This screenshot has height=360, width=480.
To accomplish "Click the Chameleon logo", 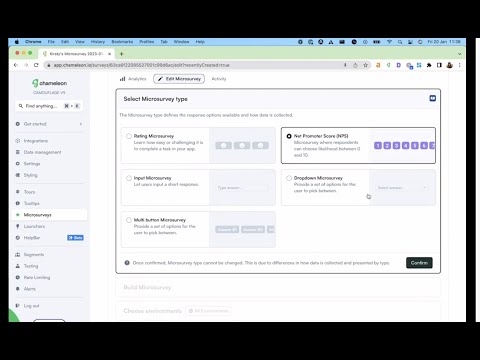I will pos(49,83).
